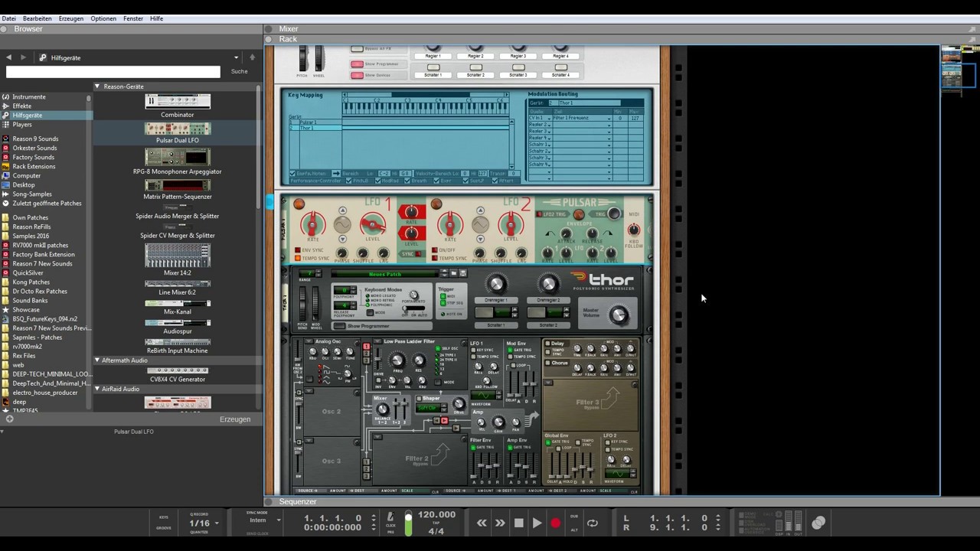Click the Pulsar TRIG button
Image resolution: width=980 pixels, height=551 pixels.
pos(615,214)
